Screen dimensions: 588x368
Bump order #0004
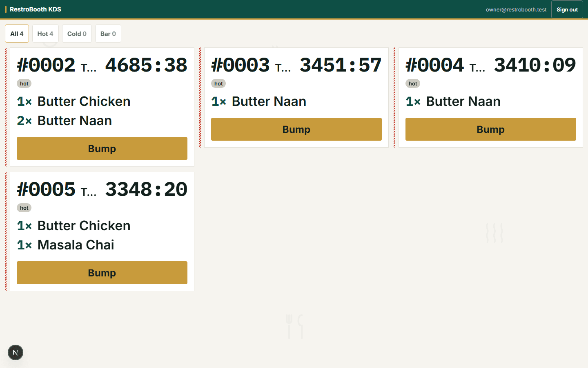(491, 129)
